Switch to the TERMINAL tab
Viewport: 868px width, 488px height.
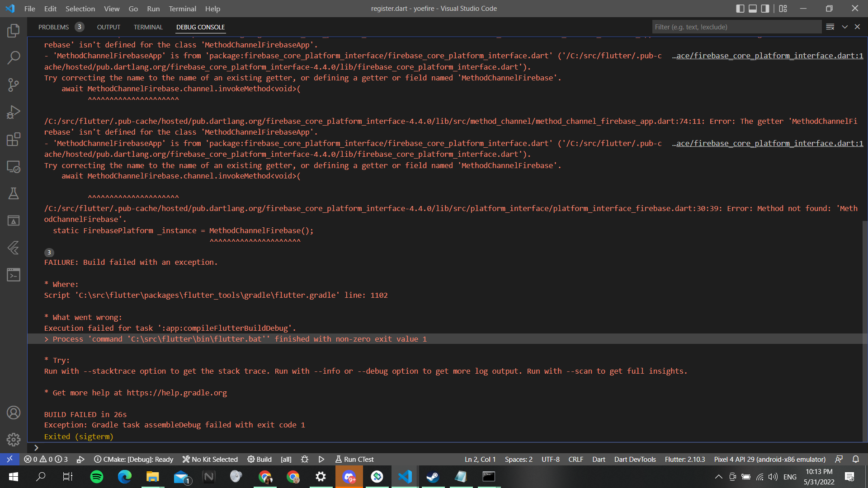pyautogui.click(x=148, y=27)
